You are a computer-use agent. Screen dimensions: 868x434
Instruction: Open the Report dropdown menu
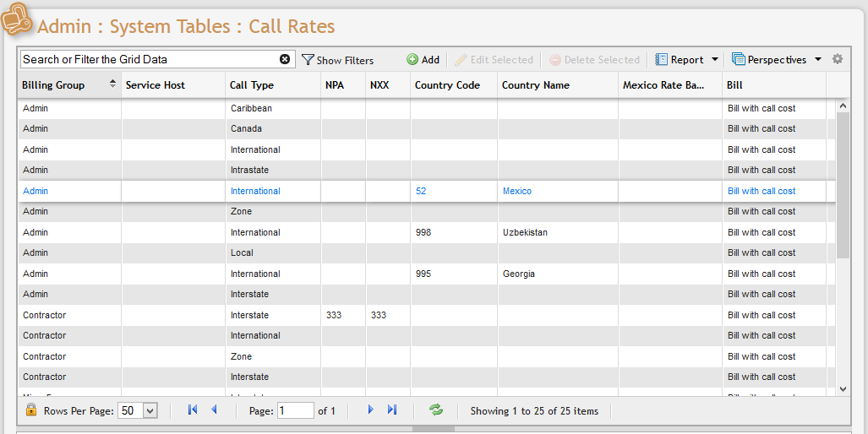715,60
